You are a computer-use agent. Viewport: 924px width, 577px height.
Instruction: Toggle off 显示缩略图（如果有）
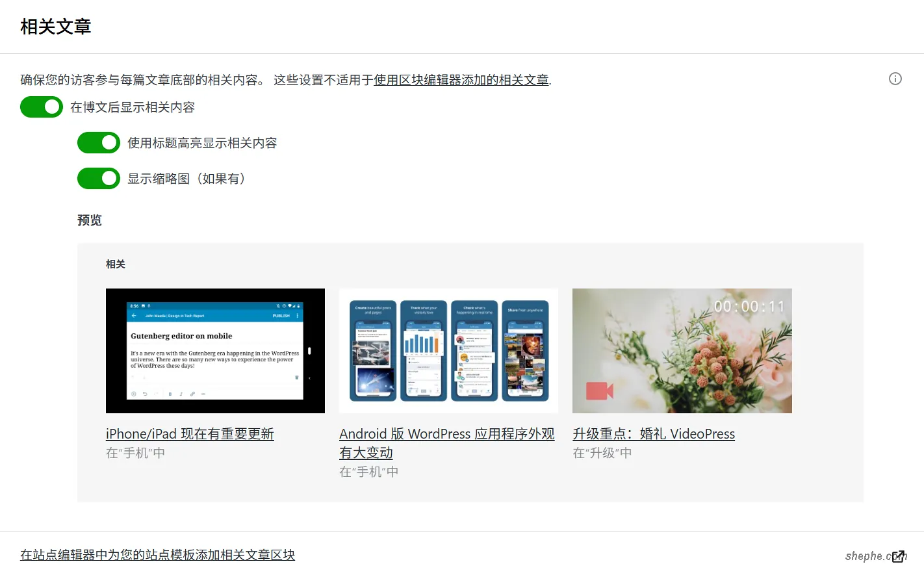click(98, 178)
